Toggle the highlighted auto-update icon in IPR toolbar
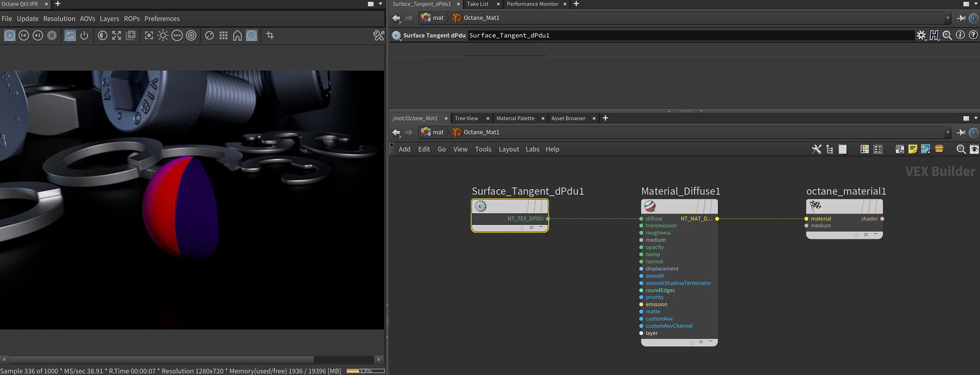The height and width of the screenshot is (375, 980). [70, 35]
